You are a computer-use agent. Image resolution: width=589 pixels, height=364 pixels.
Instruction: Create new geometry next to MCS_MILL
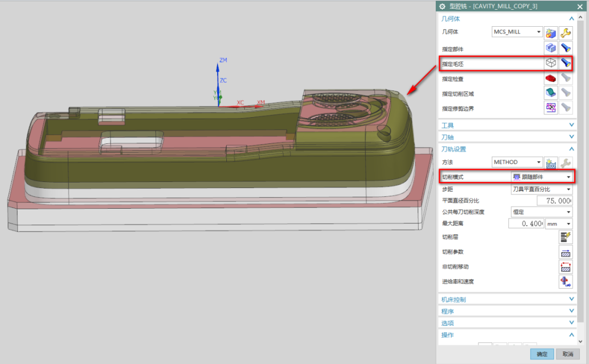coord(551,32)
